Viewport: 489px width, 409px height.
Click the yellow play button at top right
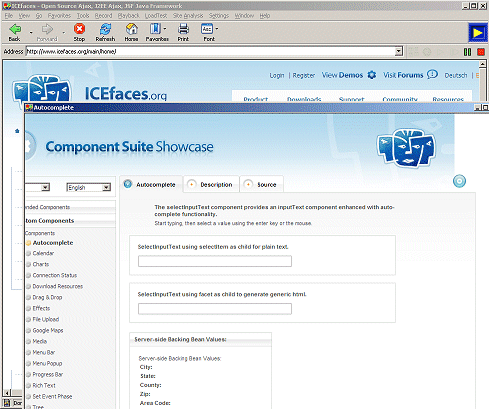478,32
